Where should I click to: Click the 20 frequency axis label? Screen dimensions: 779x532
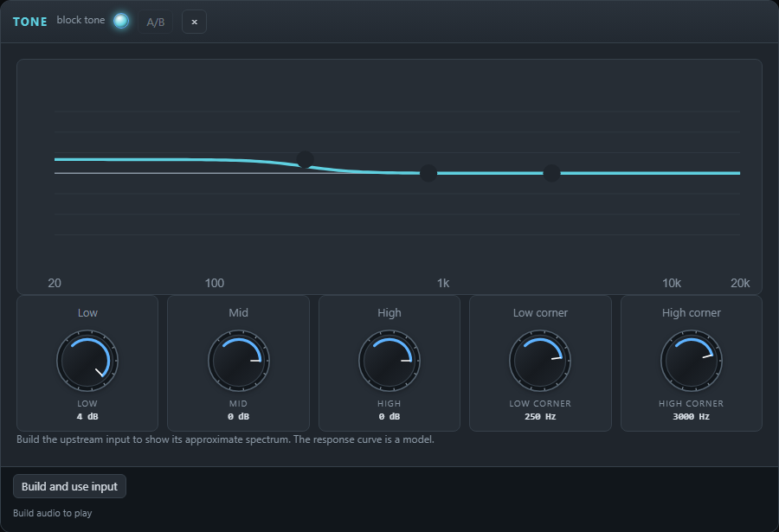pos(55,283)
